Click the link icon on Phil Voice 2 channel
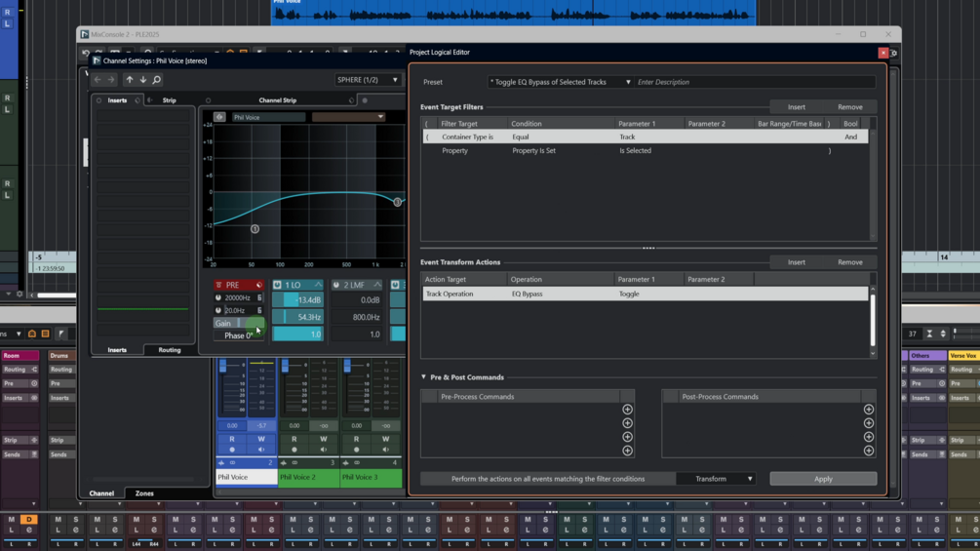The height and width of the screenshot is (551, 980). coord(294,463)
